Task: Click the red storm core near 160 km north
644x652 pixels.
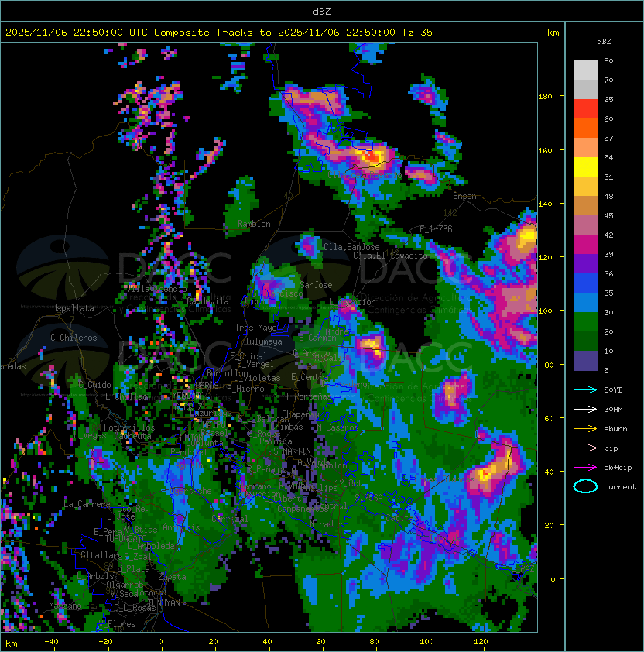Action: (370, 156)
